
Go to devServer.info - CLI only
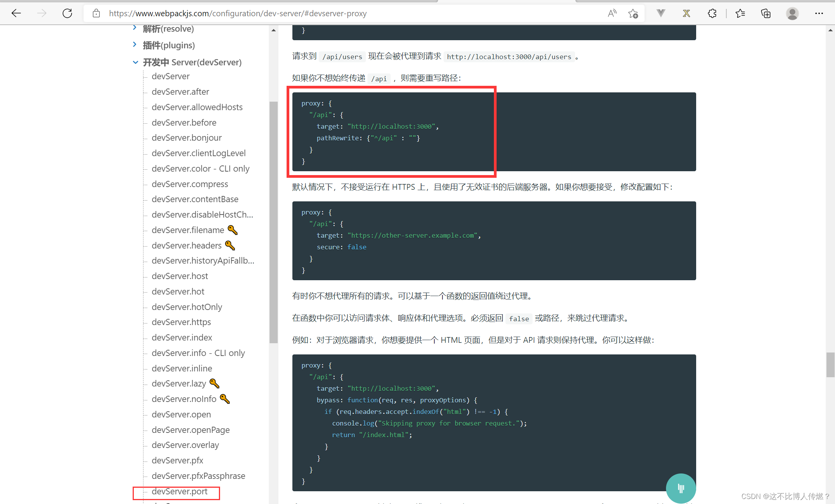coord(198,353)
